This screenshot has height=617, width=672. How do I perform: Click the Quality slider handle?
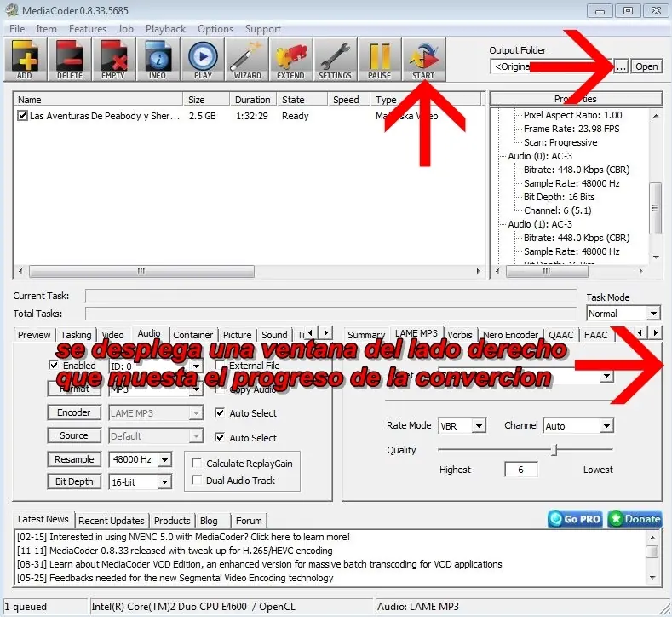[x=555, y=450]
